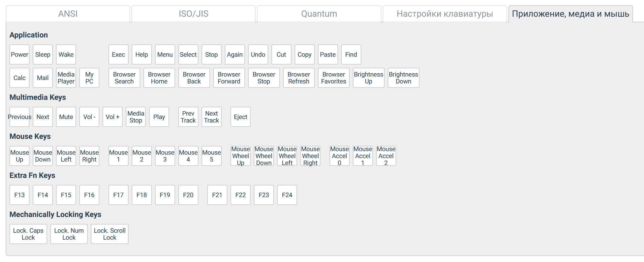Select the Mute multimedia key

click(66, 117)
